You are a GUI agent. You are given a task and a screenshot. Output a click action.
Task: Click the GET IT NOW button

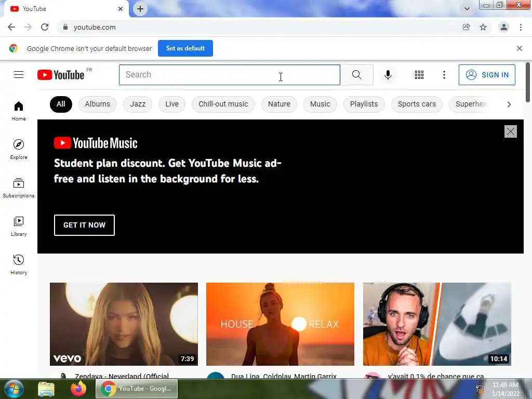click(x=84, y=225)
